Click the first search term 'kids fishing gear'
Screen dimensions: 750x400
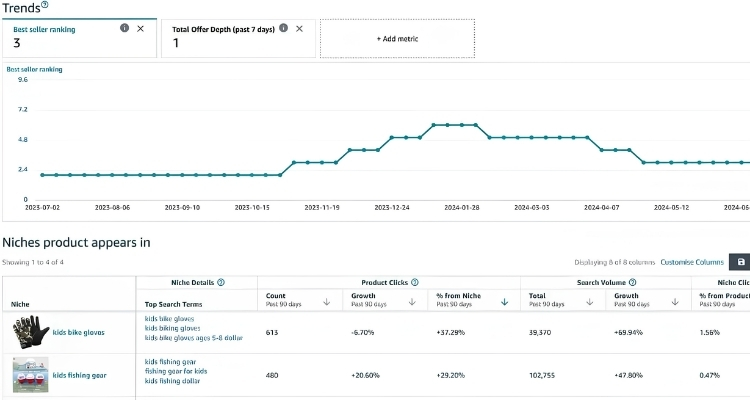click(170, 362)
